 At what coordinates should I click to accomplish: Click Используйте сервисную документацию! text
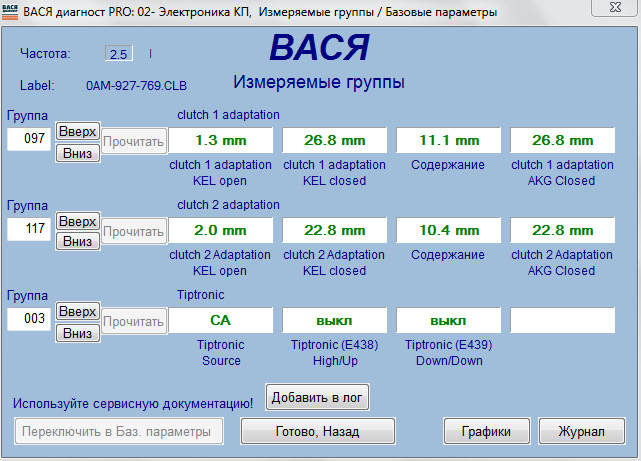tap(133, 404)
